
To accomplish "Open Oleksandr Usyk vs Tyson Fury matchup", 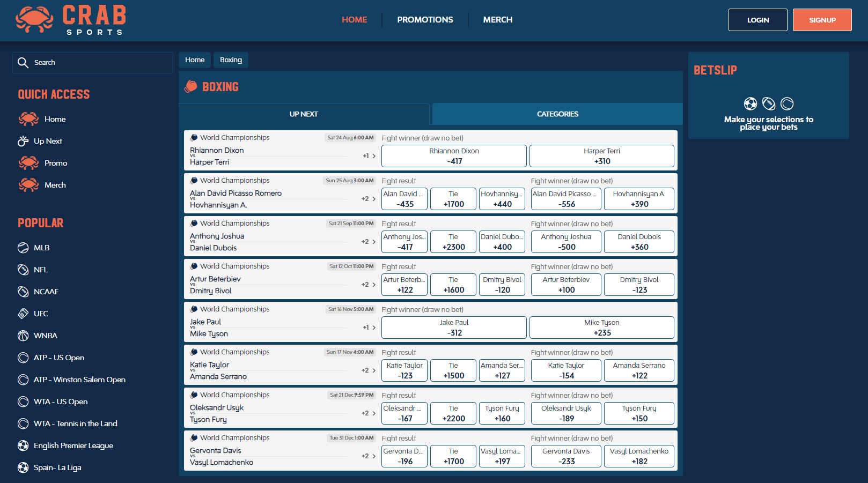I will coord(268,413).
